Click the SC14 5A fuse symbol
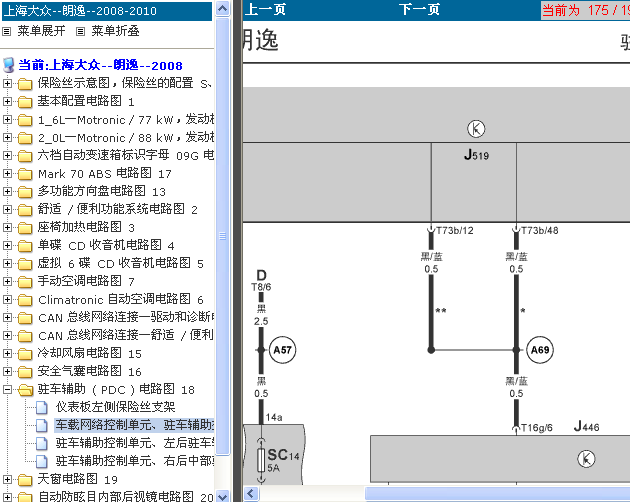The image size is (630, 502). (x=261, y=460)
